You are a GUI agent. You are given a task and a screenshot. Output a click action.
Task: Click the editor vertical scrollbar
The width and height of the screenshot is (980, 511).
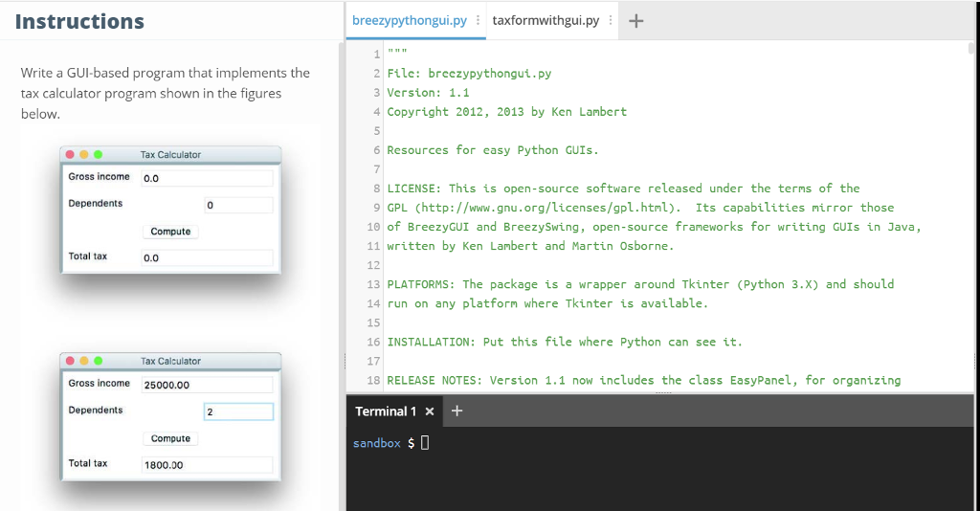click(x=970, y=48)
